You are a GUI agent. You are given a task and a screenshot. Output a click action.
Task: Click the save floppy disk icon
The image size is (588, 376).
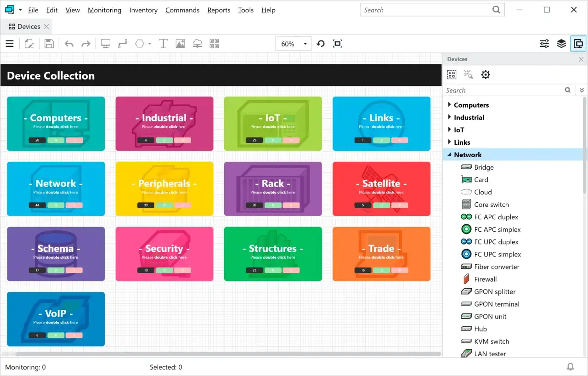pyautogui.click(x=49, y=44)
